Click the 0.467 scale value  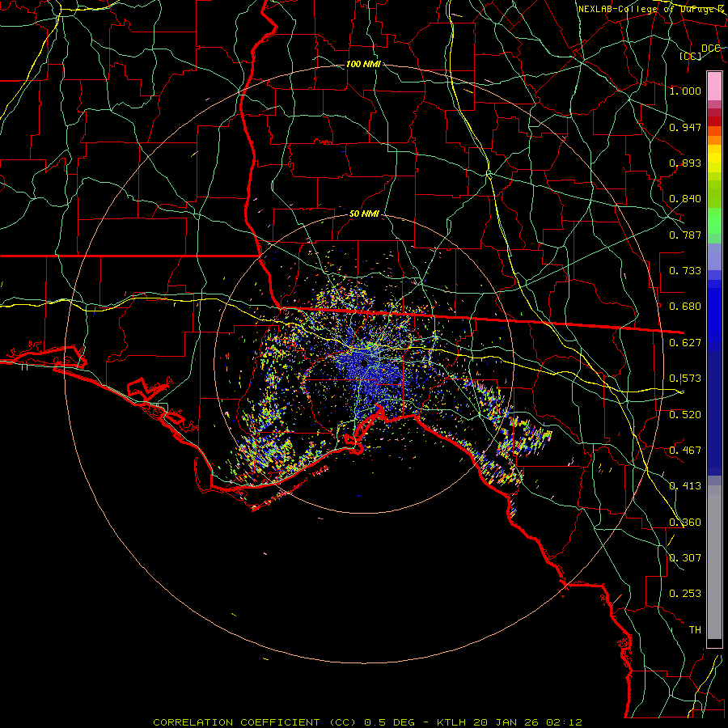click(685, 451)
